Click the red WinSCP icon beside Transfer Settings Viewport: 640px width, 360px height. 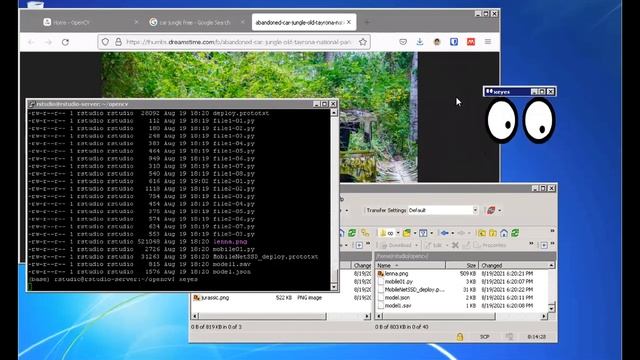(x=491, y=210)
